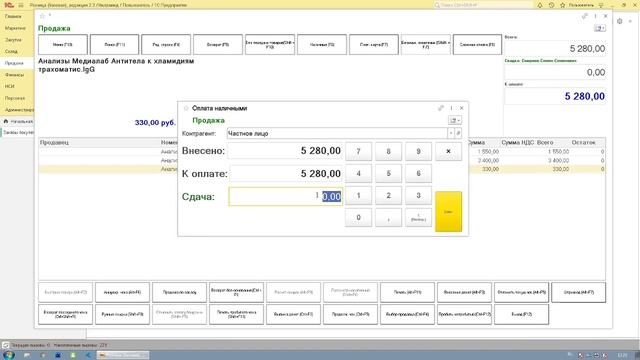Click keypad digit 1

click(x=358, y=196)
